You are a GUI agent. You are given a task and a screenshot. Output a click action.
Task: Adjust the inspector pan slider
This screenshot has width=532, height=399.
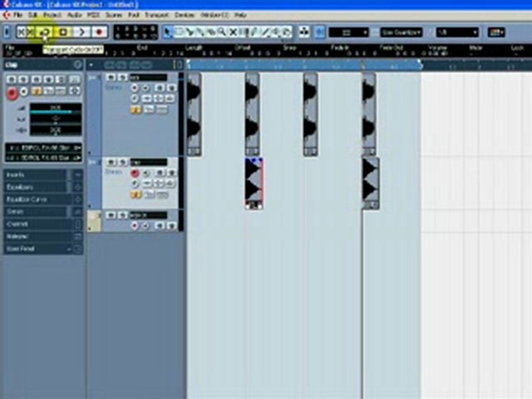[55, 119]
